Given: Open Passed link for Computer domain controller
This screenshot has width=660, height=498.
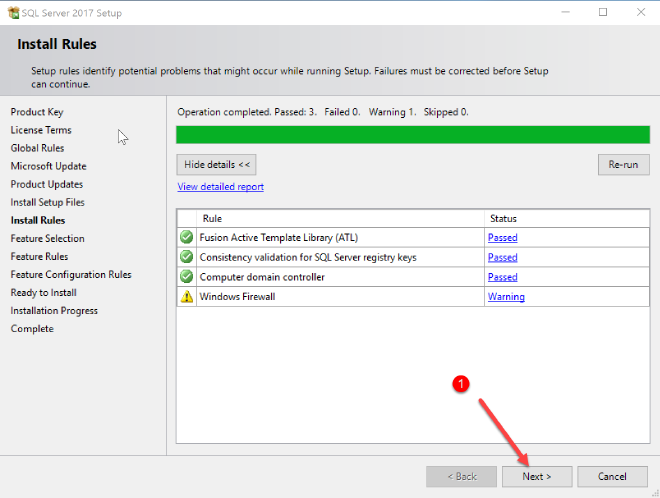Looking at the screenshot, I should (x=502, y=277).
